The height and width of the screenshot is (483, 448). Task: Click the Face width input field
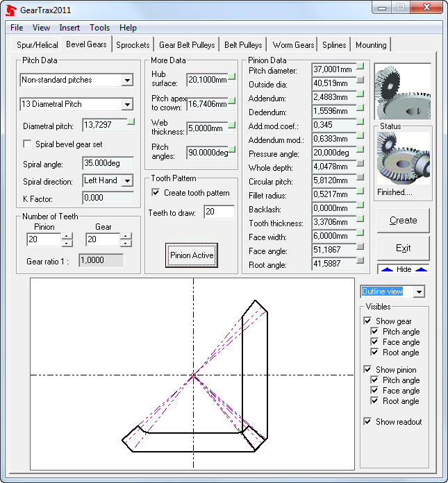point(334,236)
